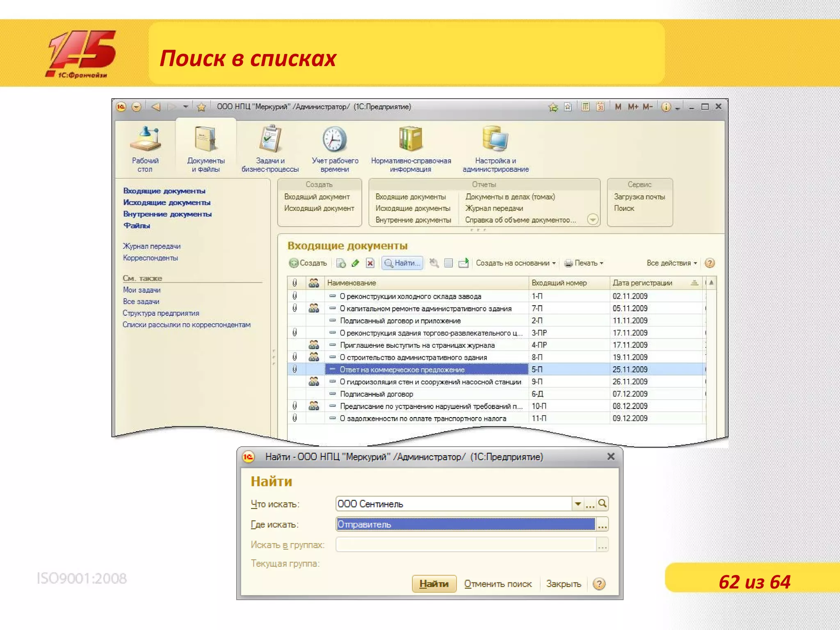Open Учет рабочего времени section

[335, 149]
